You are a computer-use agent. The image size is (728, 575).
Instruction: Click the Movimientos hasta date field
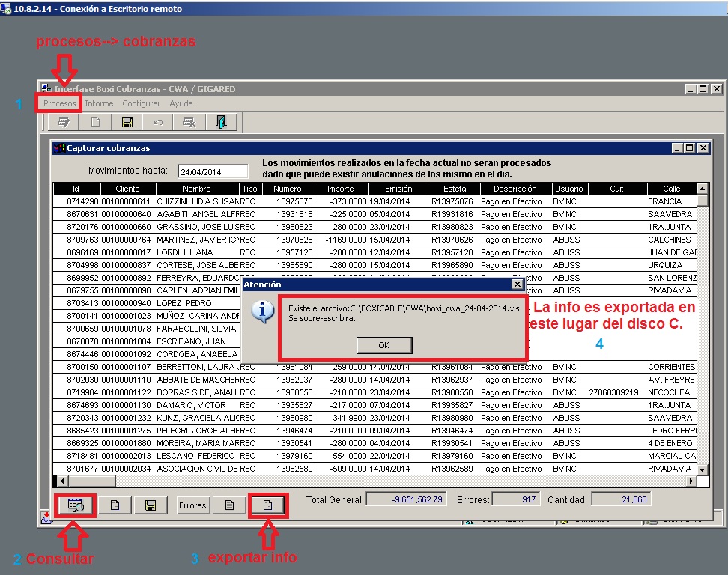pos(212,171)
